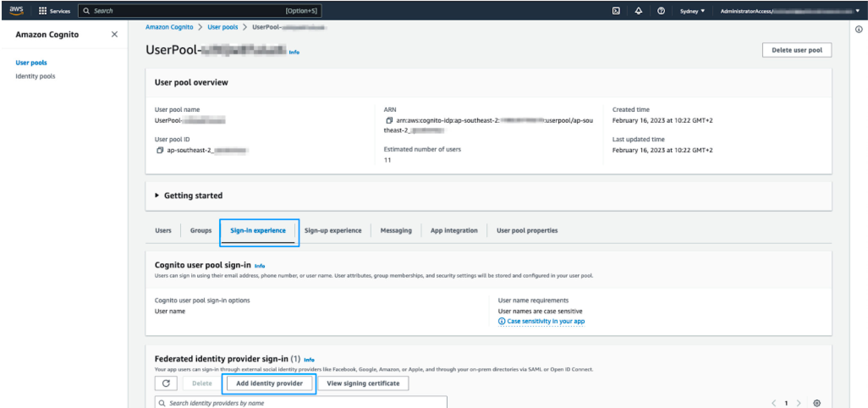Open the Sydney region dropdown
This screenshot has width=868, height=408.
692,11
